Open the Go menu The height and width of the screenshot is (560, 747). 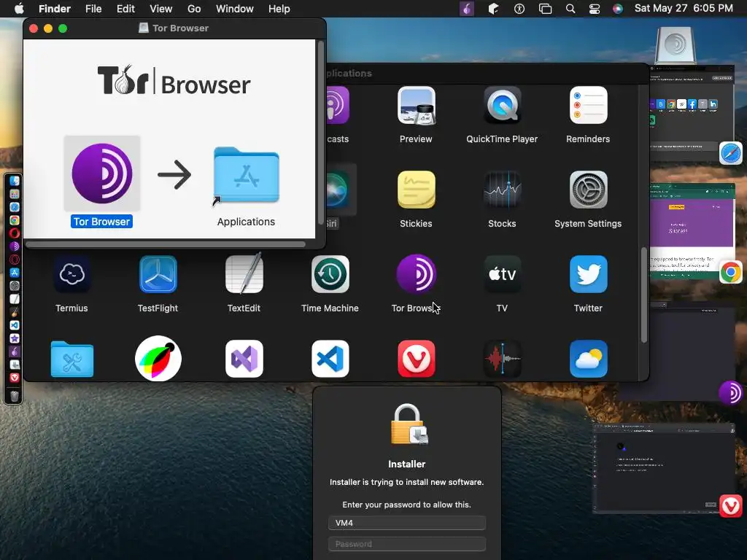[x=194, y=9]
